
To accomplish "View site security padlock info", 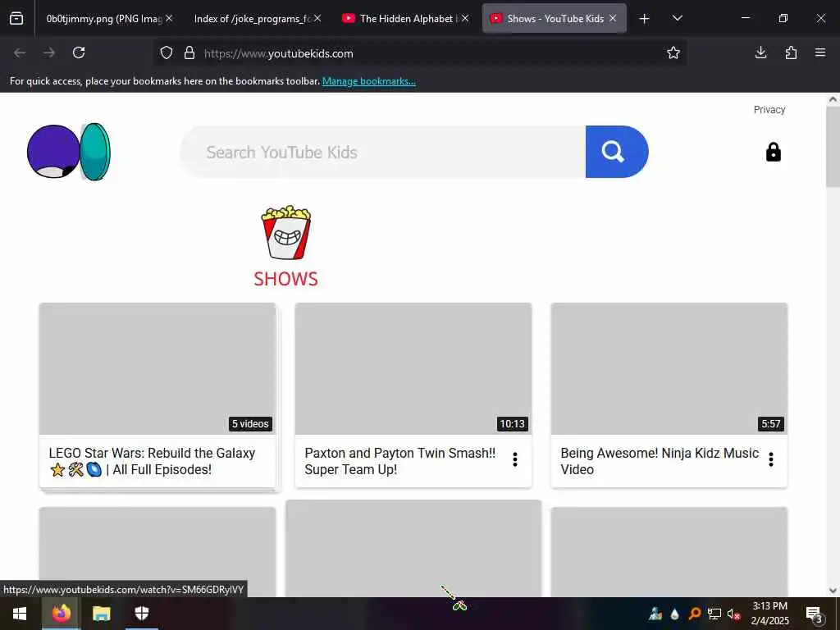I will (189, 53).
